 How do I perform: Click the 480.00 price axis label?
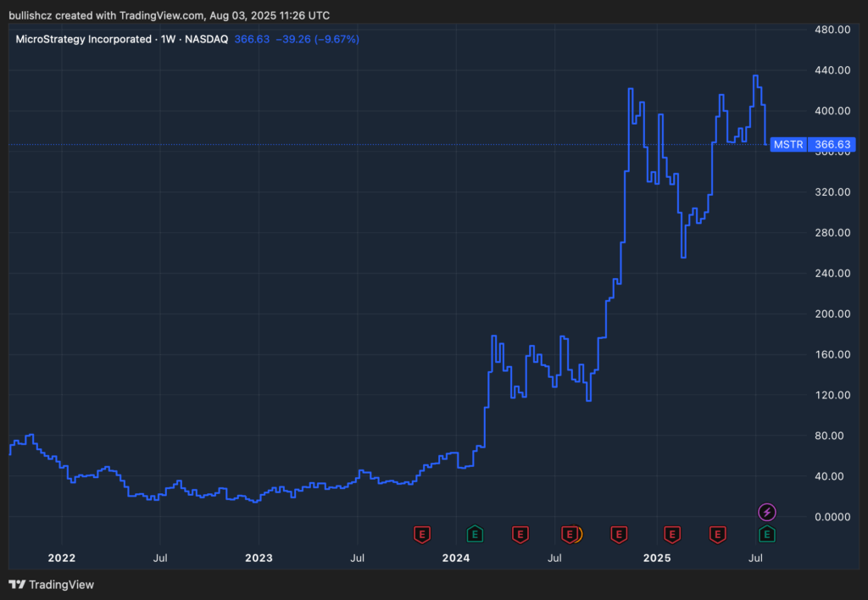tap(832, 30)
